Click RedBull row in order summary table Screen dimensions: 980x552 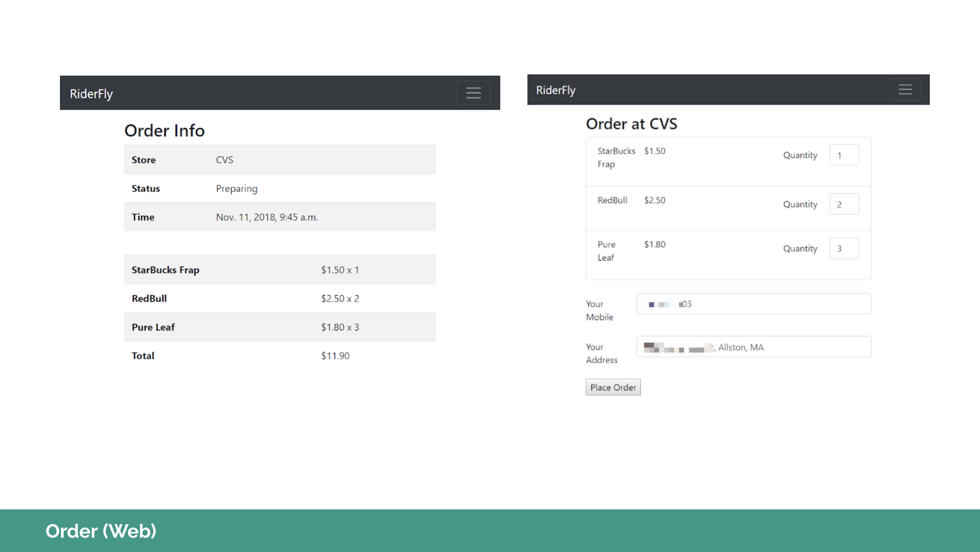[279, 298]
